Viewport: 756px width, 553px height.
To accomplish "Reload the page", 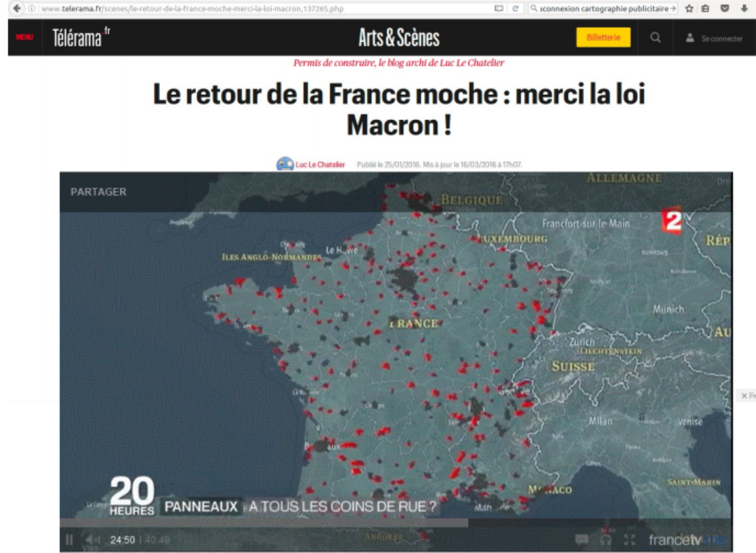I will coord(515,8).
